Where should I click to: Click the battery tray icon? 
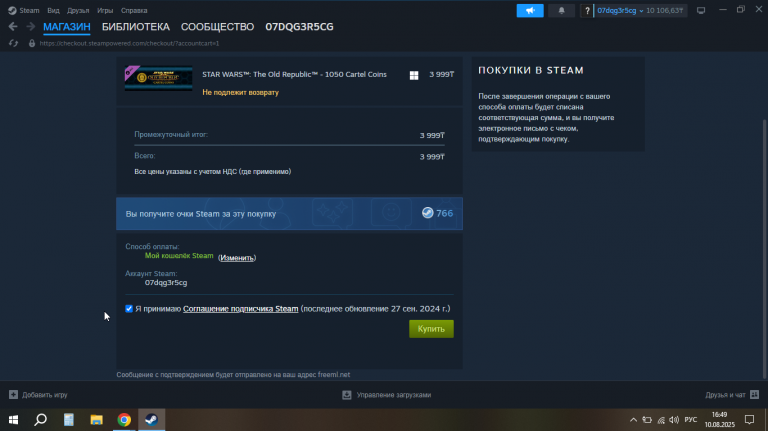click(647, 420)
